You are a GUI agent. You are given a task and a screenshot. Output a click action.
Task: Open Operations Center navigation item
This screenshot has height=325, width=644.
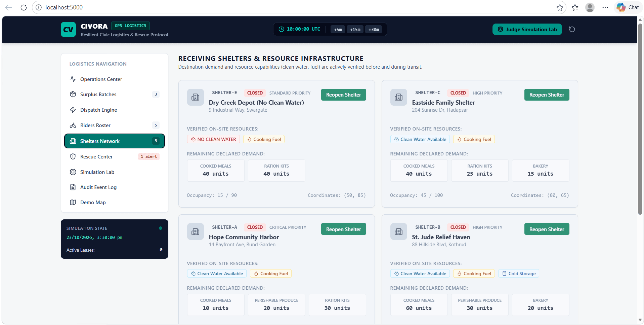(x=114, y=79)
